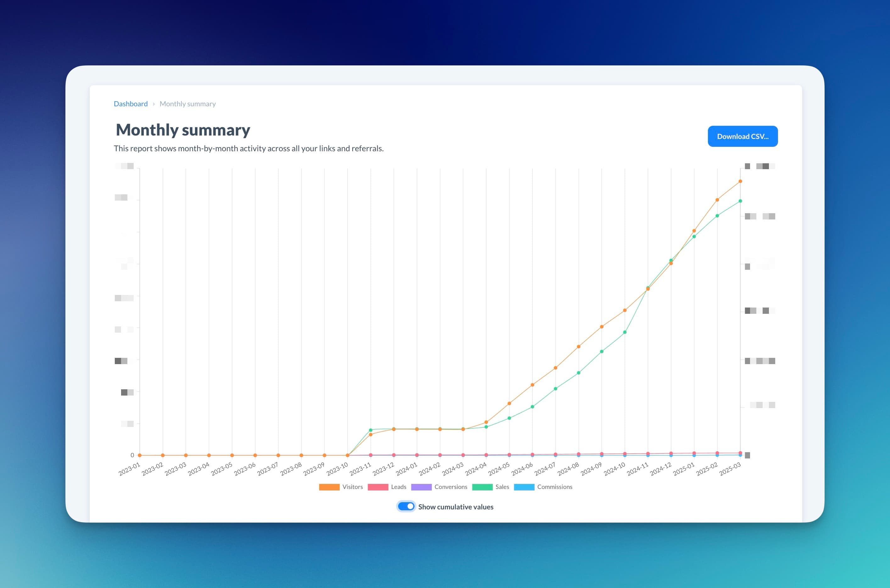Click the Monthly summary breadcrumb item
The height and width of the screenshot is (588, 890).
pos(187,104)
